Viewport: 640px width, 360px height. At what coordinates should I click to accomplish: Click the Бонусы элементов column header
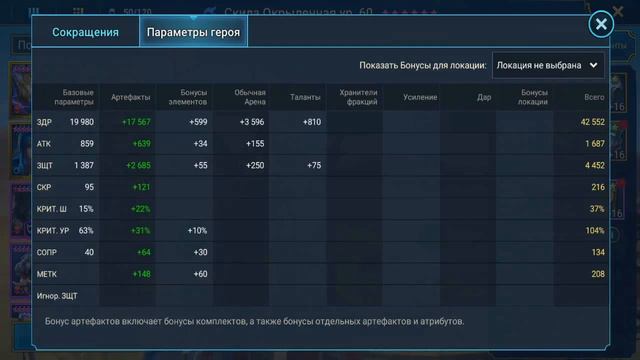point(188,97)
